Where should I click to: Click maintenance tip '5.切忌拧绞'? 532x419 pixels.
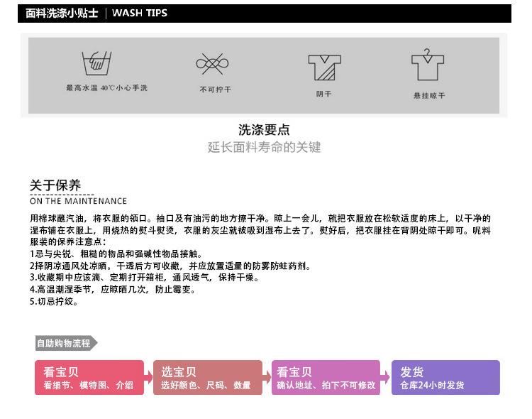click(54, 301)
